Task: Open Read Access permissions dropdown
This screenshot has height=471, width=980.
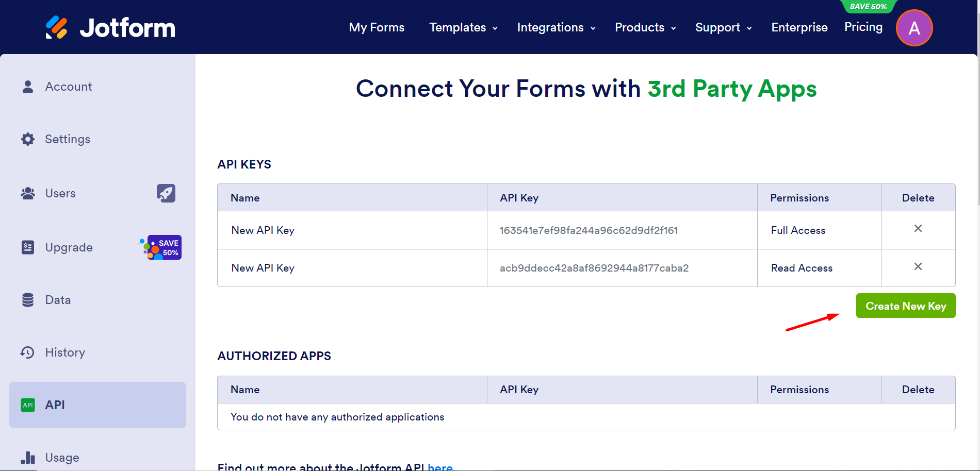Action: [x=802, y=268]
